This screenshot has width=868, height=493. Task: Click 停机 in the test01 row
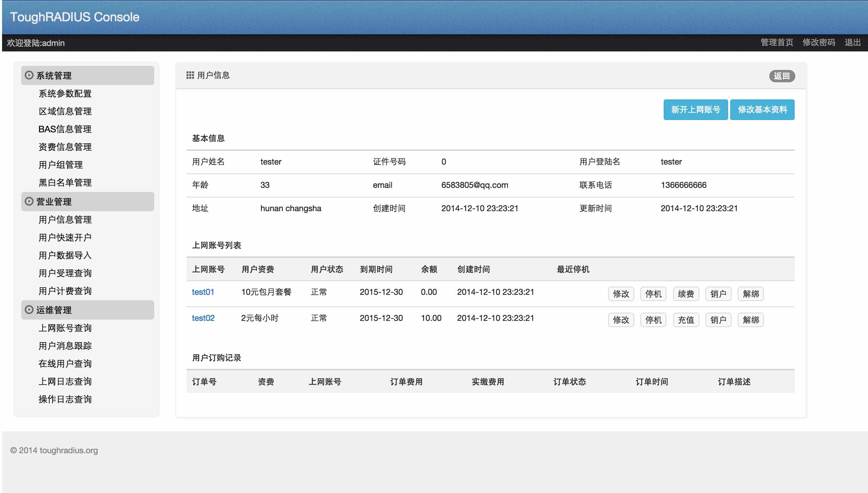(x=653, y=294)
